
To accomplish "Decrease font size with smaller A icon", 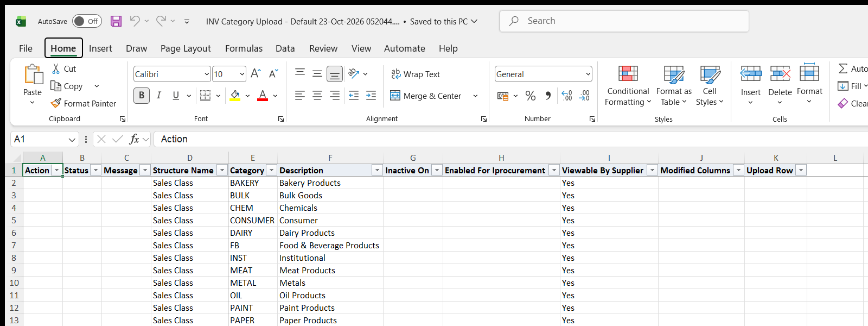I will pyautogui.click(x=273, y=73).
